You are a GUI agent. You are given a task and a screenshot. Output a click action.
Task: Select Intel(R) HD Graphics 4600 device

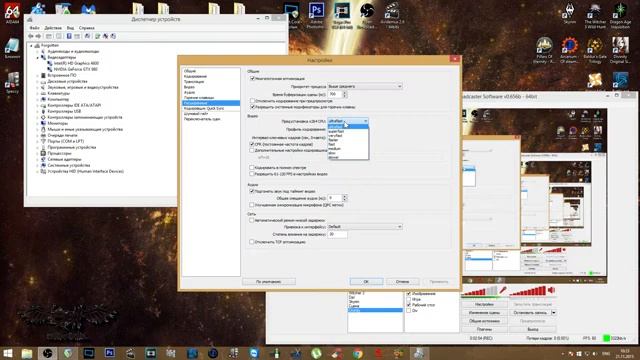[76, 63]
